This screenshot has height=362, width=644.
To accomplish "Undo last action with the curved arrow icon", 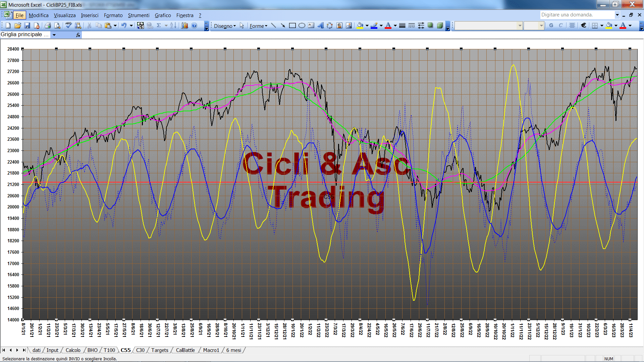I will 124,25.
